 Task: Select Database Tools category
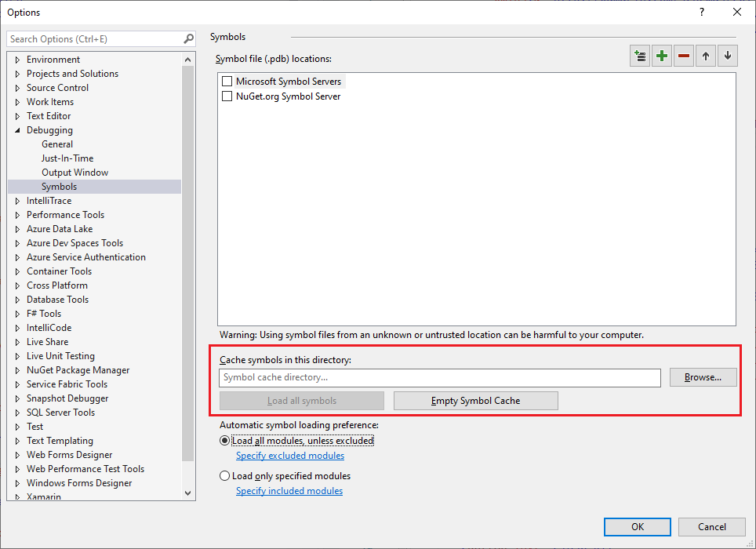[57, 300]
